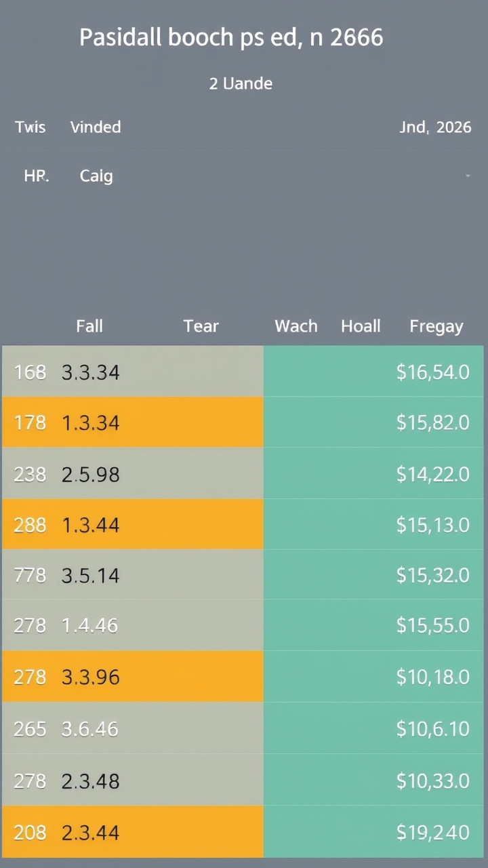The width and height of the screenshot is (488, 868).
Task: Click the HR. label
Action: coord(35,176)
